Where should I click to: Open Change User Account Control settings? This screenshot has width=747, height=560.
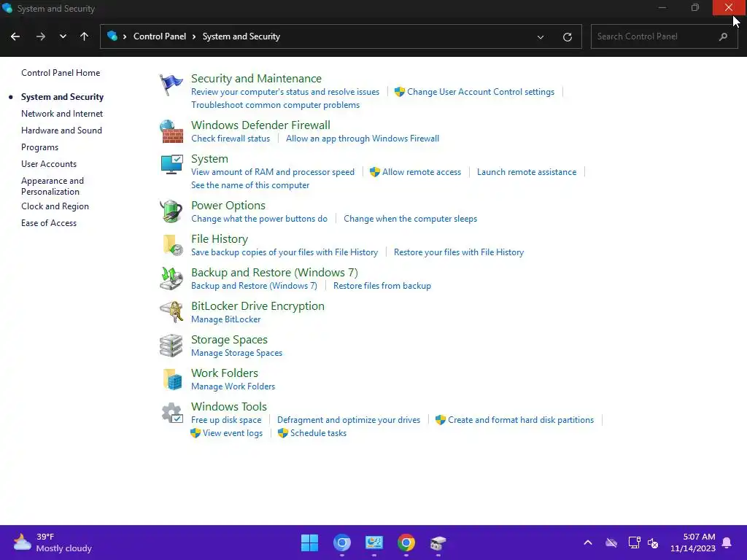point(481,92)
